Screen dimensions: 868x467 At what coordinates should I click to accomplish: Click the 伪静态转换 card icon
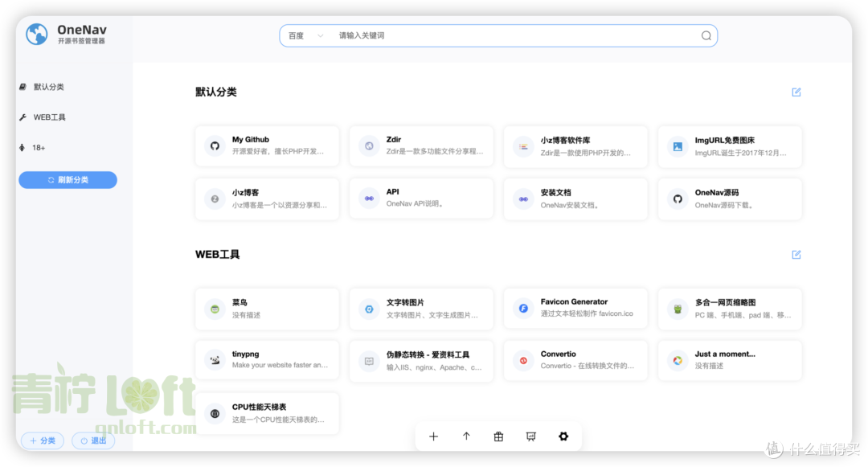click(369, 361)
